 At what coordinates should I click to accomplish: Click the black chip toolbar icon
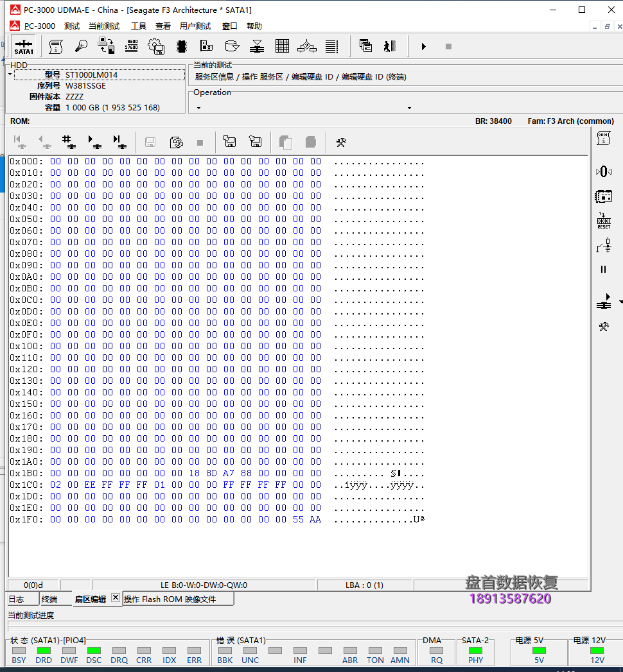[181, 46]
